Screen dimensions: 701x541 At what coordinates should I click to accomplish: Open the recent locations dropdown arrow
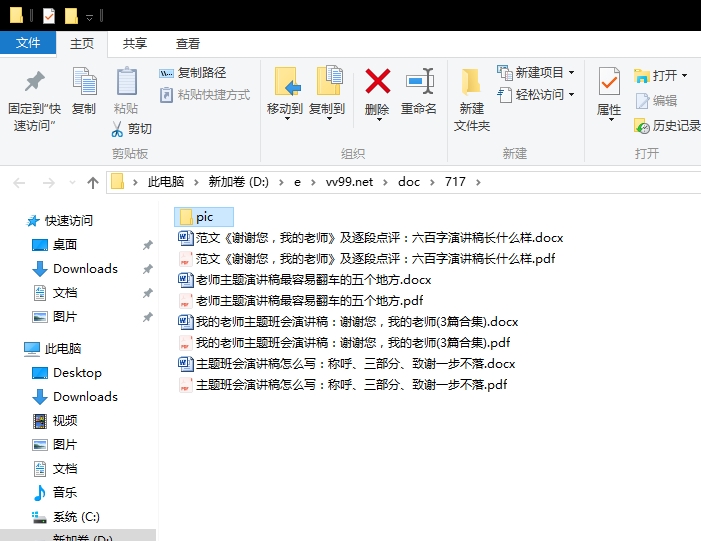(72, 182)
